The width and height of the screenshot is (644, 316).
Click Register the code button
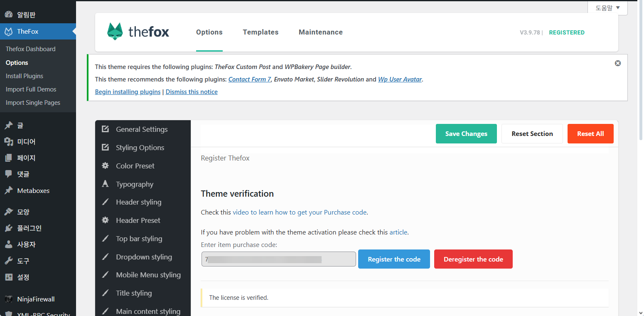394,259
